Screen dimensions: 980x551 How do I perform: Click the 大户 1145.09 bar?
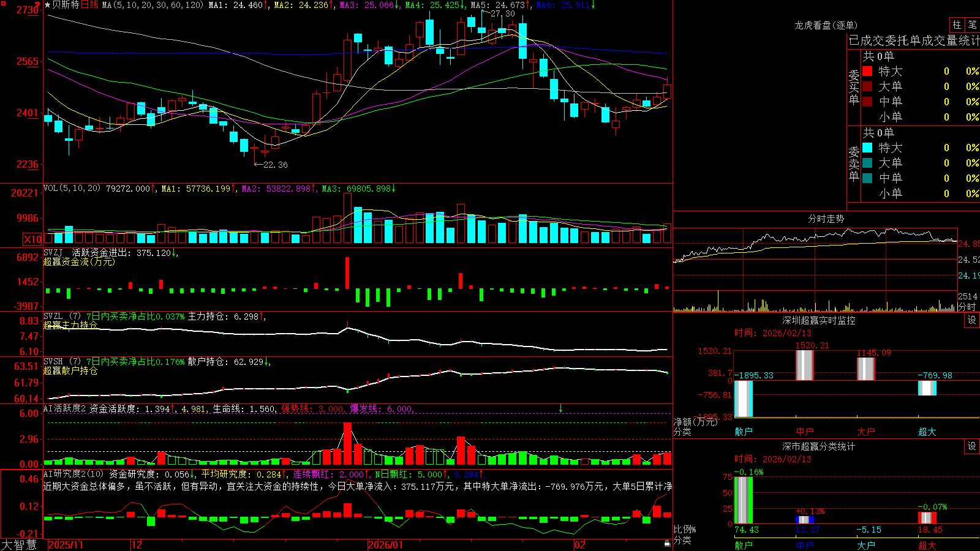[x=866, y=369]
